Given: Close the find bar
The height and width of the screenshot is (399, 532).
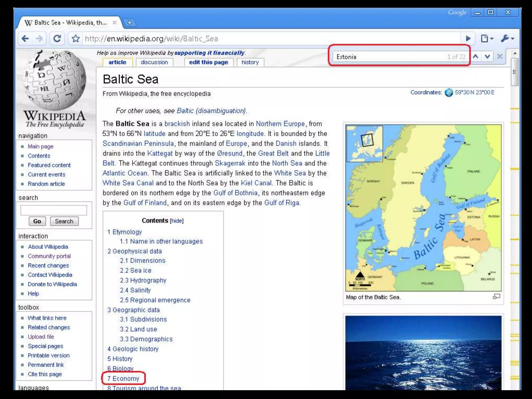Looking at the screenshot, I should [500, 56].
